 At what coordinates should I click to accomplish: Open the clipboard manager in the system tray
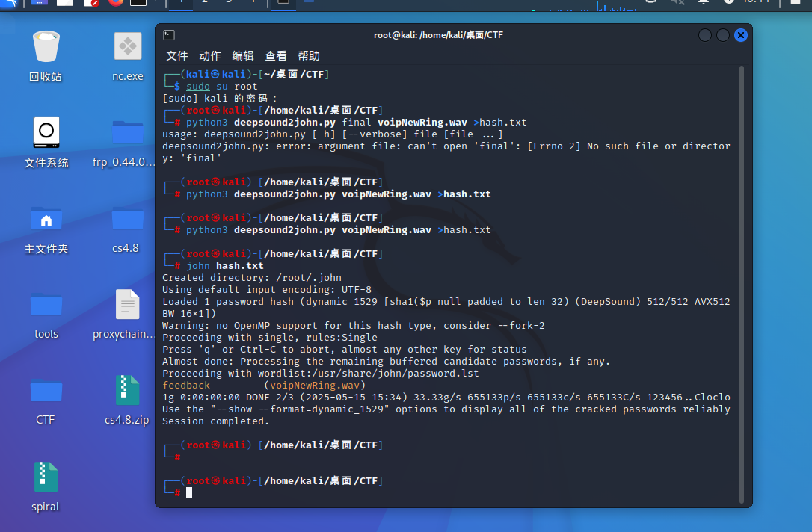(x=649, y=3)
